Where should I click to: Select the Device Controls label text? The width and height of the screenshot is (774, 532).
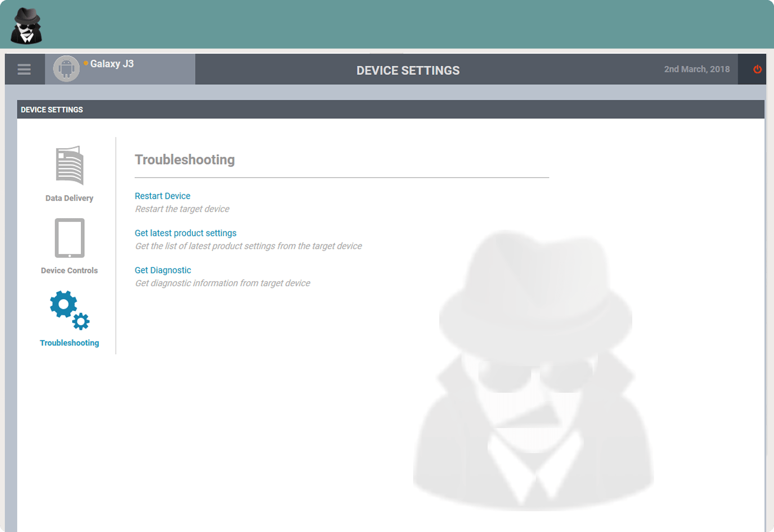pos(69,270)
